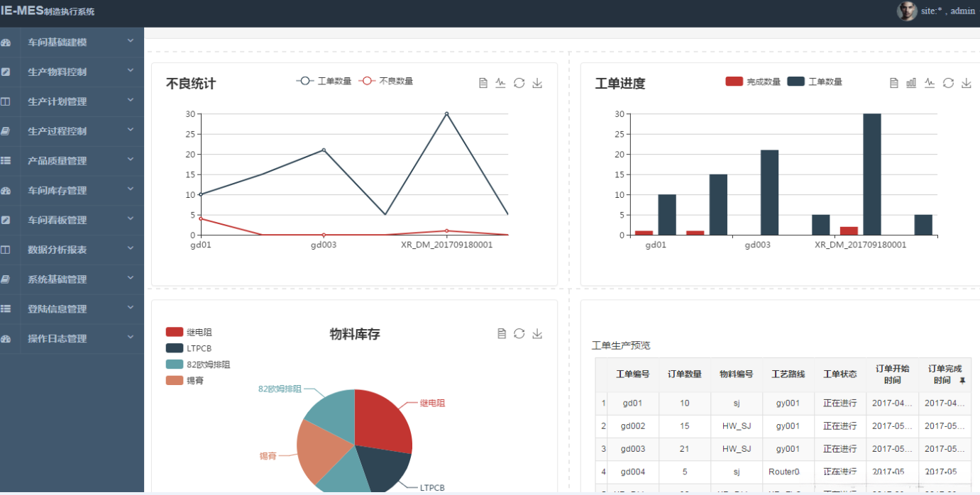980x495 pixels.
Task: Click the 操作日志管理 sidebar icon
Action: point(6,339)
